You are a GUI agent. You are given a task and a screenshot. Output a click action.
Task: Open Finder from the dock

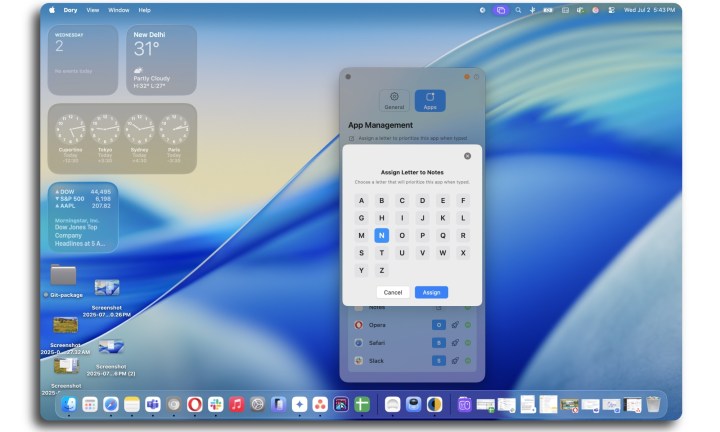coord(68,404)
